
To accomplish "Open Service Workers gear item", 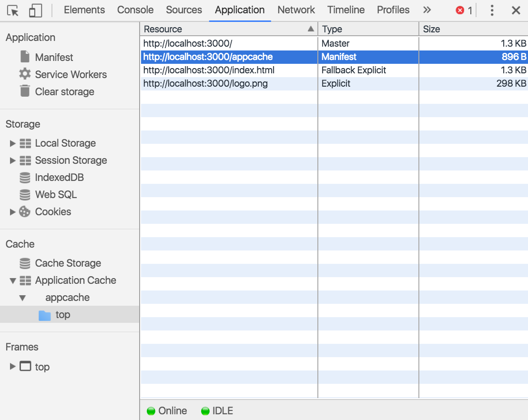I will point(71,74).
